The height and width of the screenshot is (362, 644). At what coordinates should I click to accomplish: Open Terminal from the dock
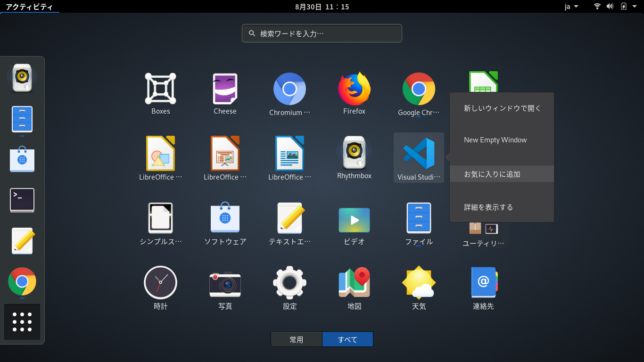[22, 199]
